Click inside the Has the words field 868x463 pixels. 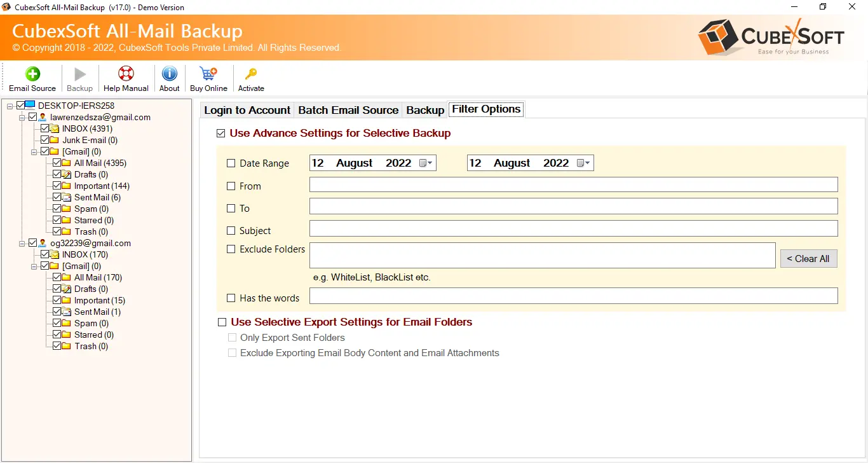click(573, 296)
